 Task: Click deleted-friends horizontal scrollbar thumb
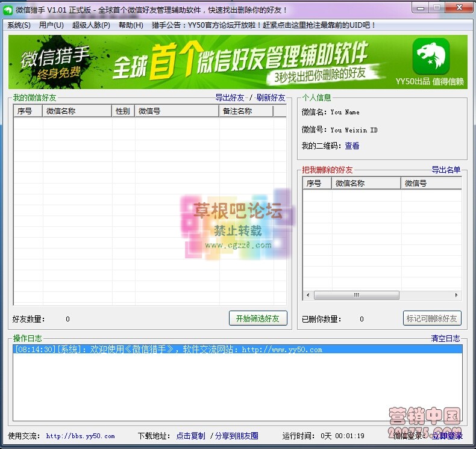(x=356, y=295)
